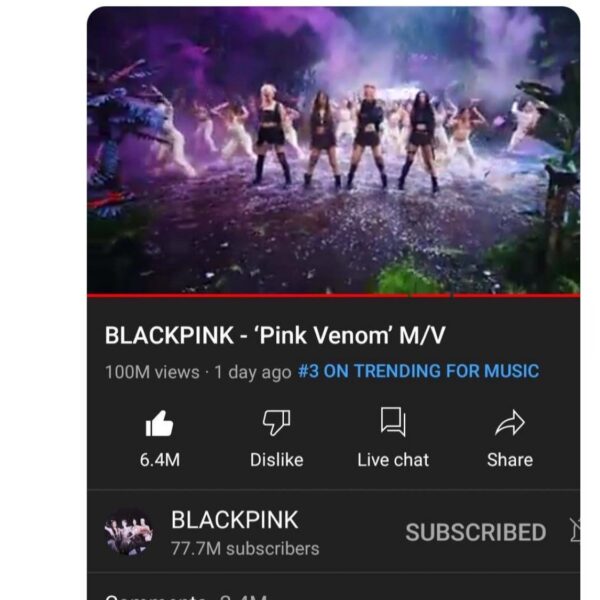Screen dimensions: 600x600
Task: Open the BLACKPINK channel avatar
Action: 129,532
